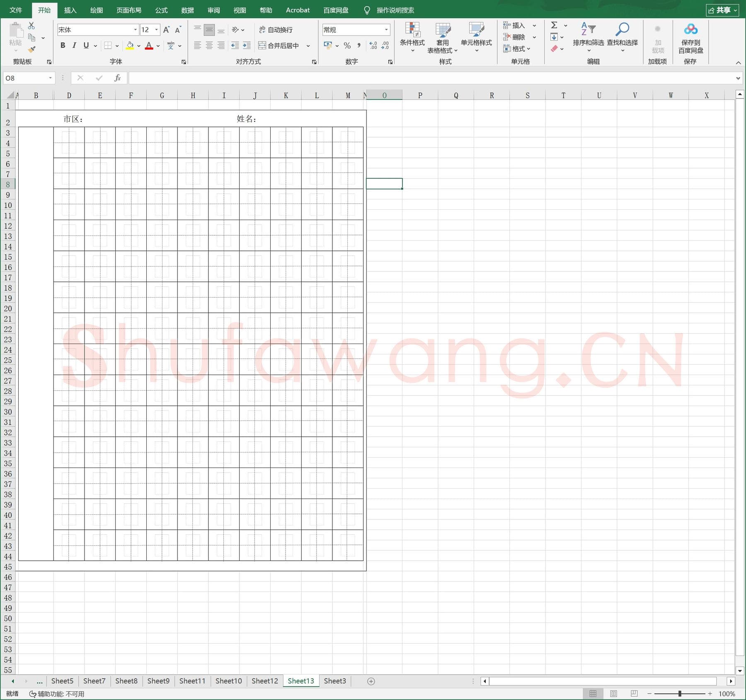The image size is (746, 700).
Task: Click 合并后居中 button
Action: (x=279, y=46)
